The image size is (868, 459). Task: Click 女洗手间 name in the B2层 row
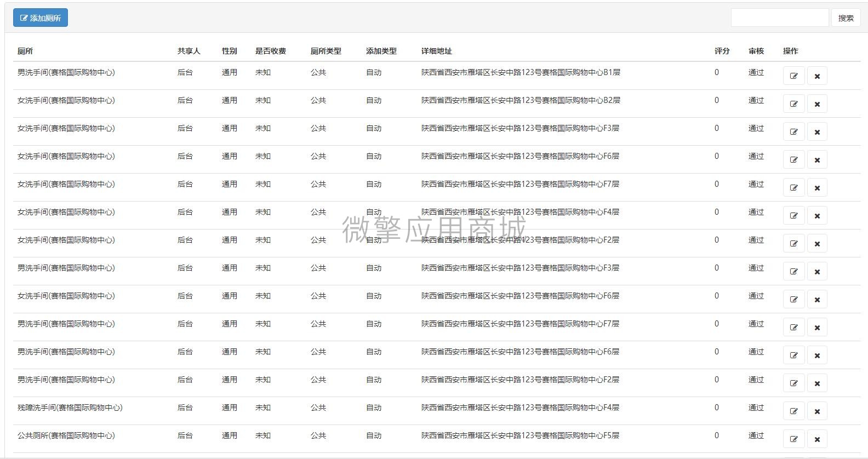pyautogui.click(x=66, y=100)
